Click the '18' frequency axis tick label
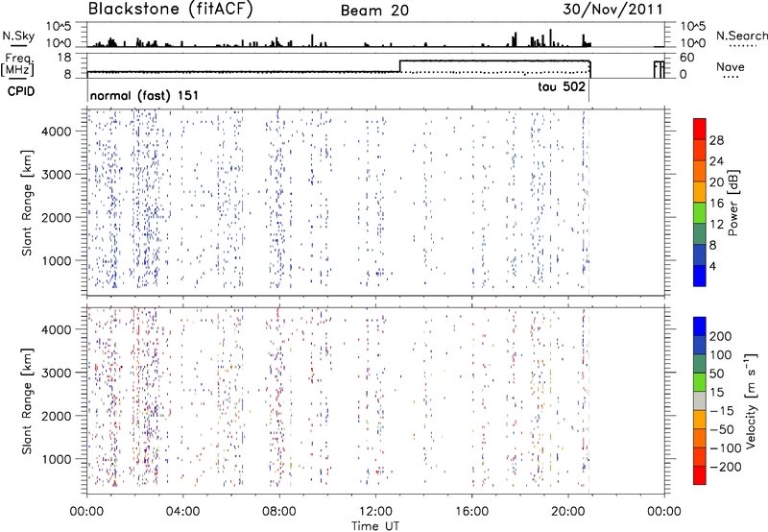The height and width of the screenshot is (532, 768). [63, 58]
